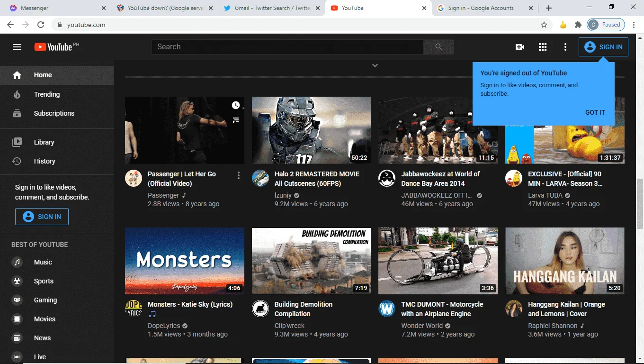
Task: Open the YouTube apps grid icon
Action: click(x=543, y=47)
